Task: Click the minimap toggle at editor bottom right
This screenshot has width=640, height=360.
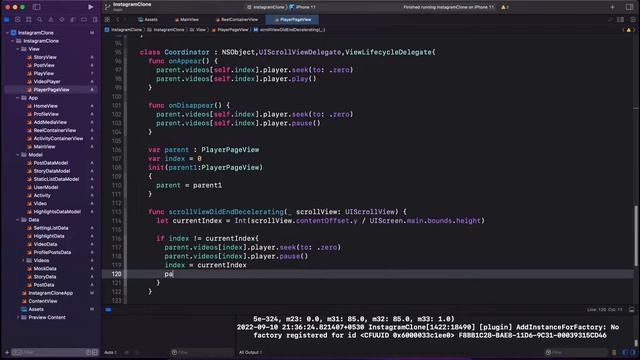Action: click(631, 310)
